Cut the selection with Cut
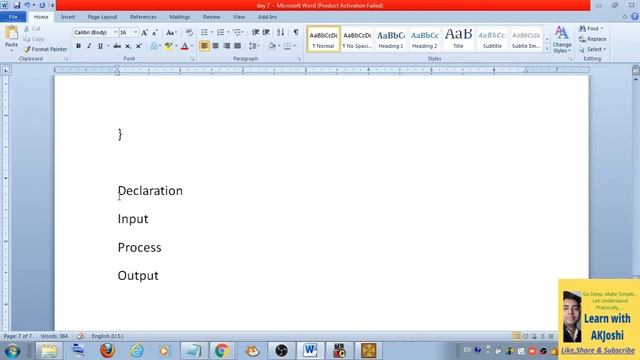The height and width of the screenshot is (360, 640). [x=32, y=29]
